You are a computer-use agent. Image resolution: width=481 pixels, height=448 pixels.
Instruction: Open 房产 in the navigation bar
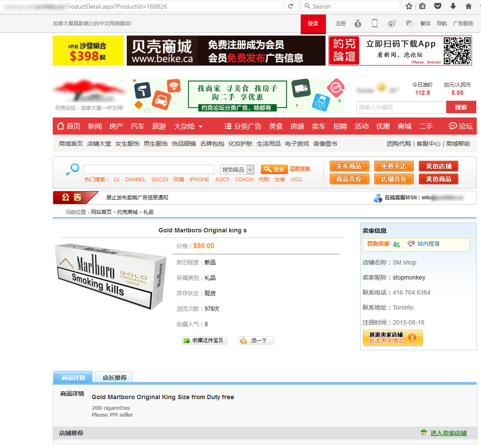point(116,126)
